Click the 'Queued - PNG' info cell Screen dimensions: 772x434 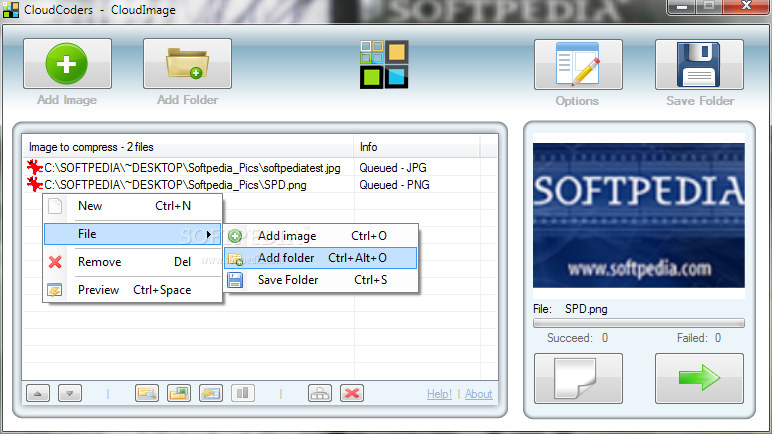coord(394,185)
